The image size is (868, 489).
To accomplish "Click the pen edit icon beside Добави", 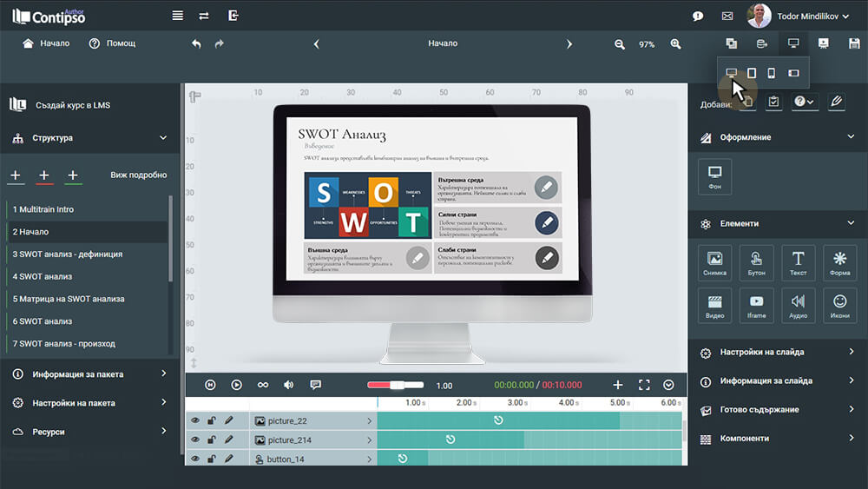I will pyautogui.click(x=837, y=102).
